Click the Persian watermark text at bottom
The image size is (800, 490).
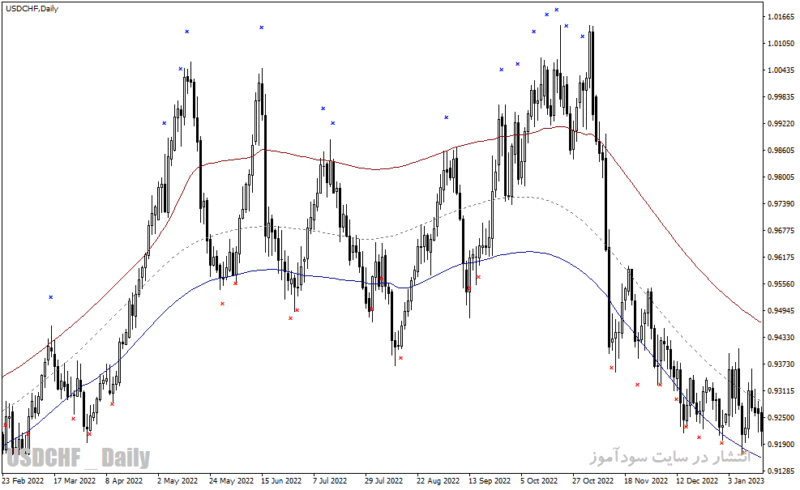click(x=671, y=456)
